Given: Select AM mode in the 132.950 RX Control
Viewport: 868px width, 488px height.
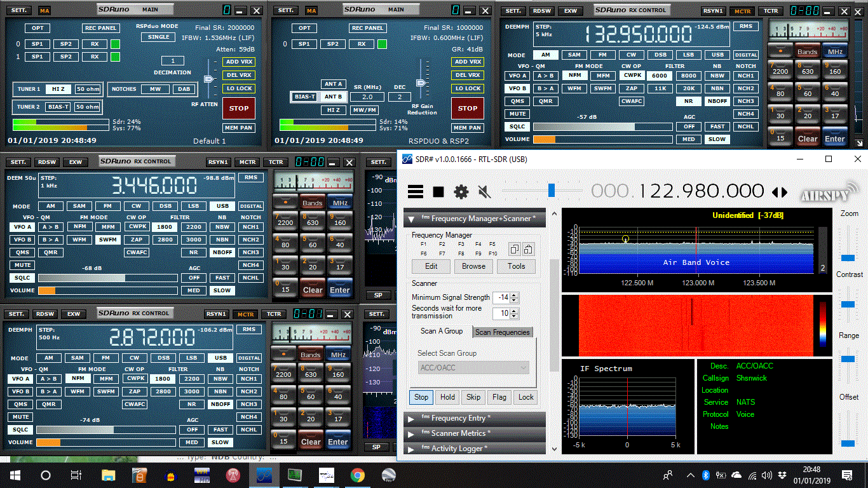Looking at the screenshot, I should point(545,55).
